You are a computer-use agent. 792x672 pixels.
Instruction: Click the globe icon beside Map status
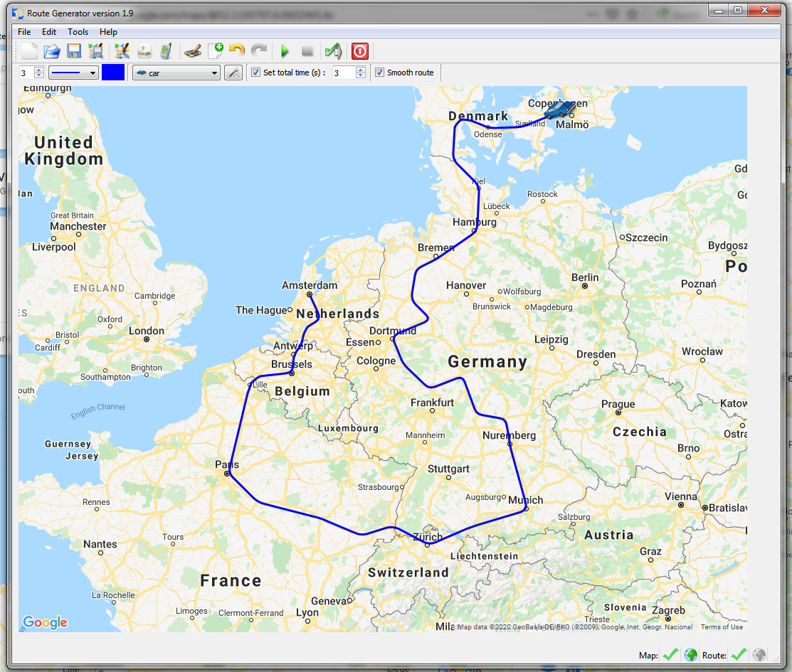pyautogui.click(x=690, y=655)
